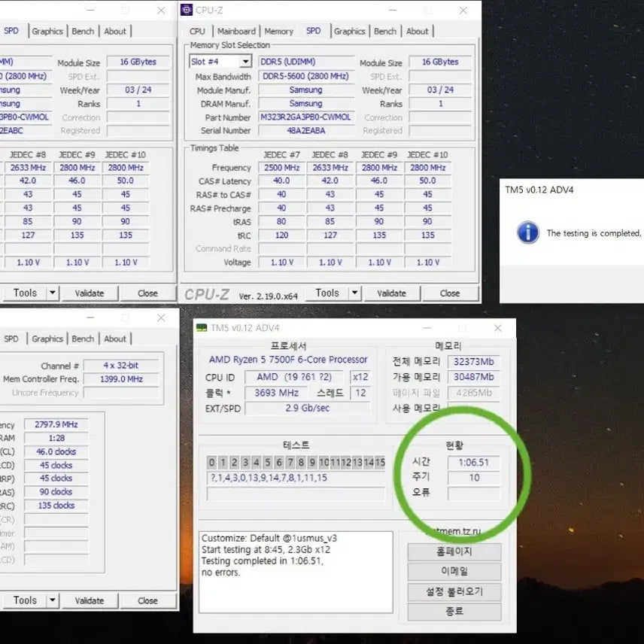The image size is (644, 644).
Task: Minimize the TM5 v0.12 ADV4 test window
Action: [x=427, y=328]
